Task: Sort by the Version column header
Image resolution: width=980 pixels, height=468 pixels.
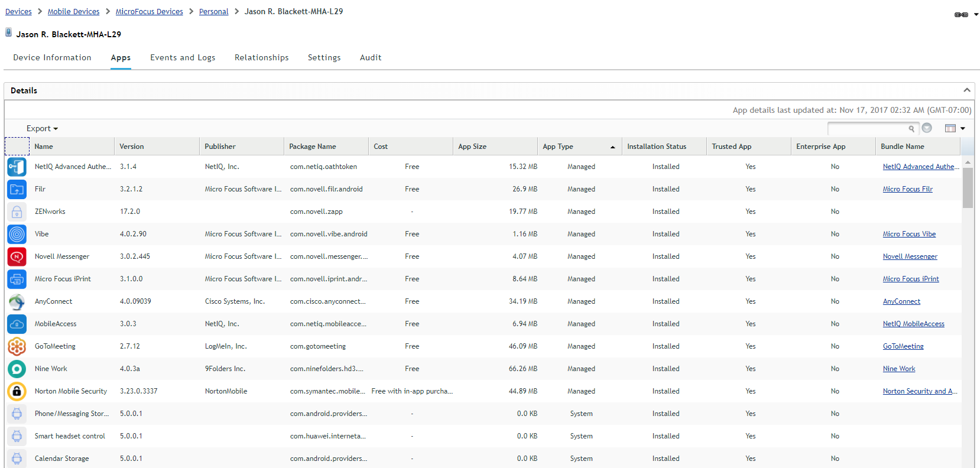Action: (157, 147)
